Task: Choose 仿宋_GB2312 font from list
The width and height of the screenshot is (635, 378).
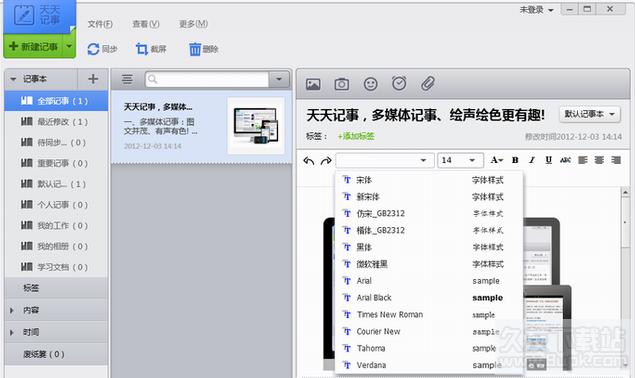Action: click(429, 214)
